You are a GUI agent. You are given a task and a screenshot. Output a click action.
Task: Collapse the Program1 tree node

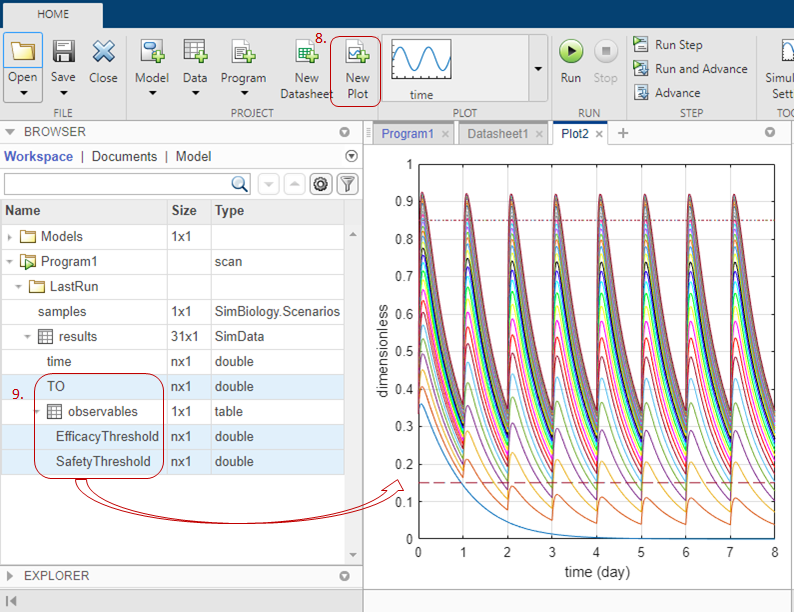click(x=11, y=262)
